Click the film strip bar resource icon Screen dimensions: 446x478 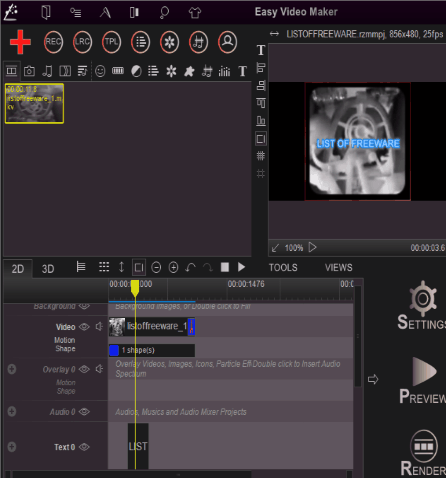click(118, 71)
